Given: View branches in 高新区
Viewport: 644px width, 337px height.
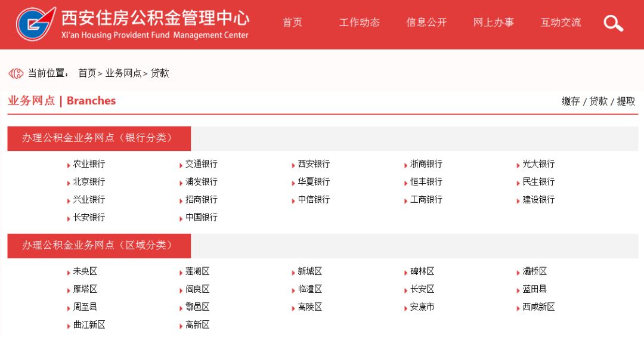Looking at the screenshot, I should (197, 325).
